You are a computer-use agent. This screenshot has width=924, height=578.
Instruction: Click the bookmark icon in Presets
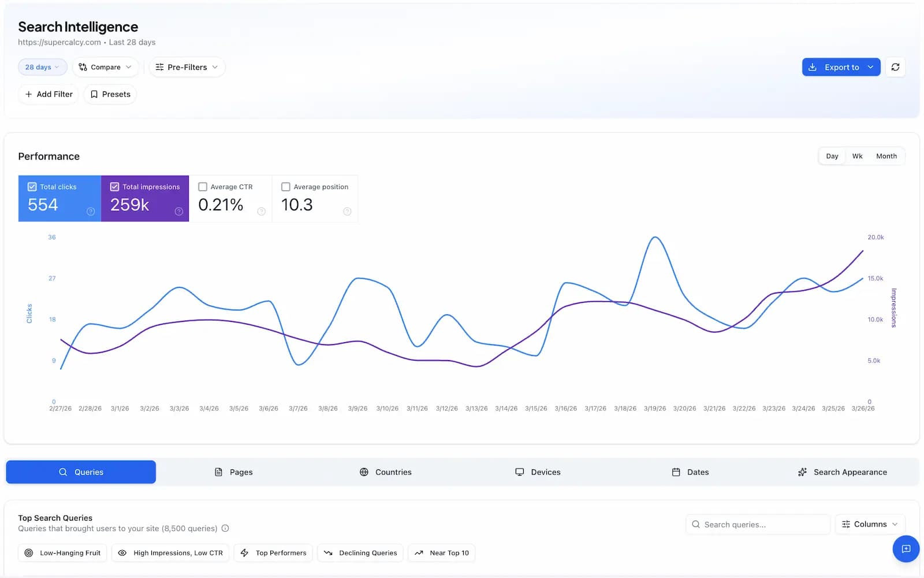[94, 94]
